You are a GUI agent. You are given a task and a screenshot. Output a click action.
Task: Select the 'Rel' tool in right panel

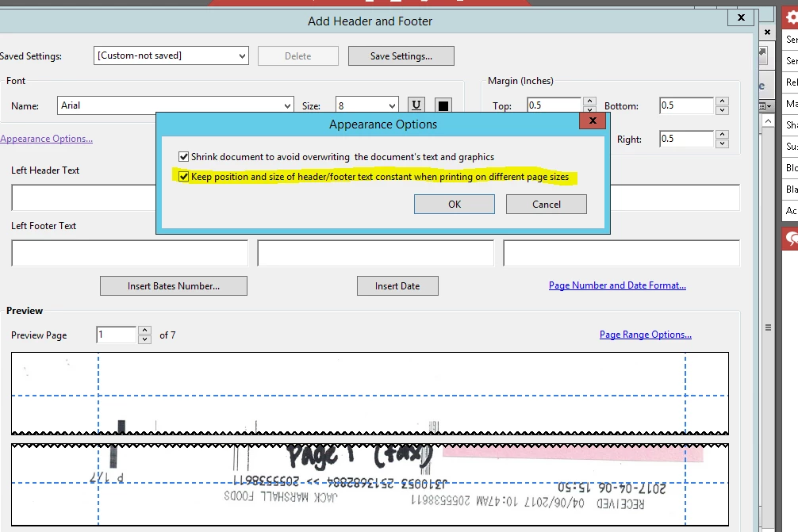pos(791,82)
